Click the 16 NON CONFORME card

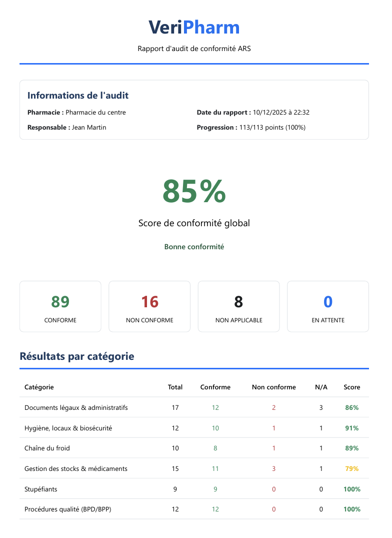(x=149, y=306)
